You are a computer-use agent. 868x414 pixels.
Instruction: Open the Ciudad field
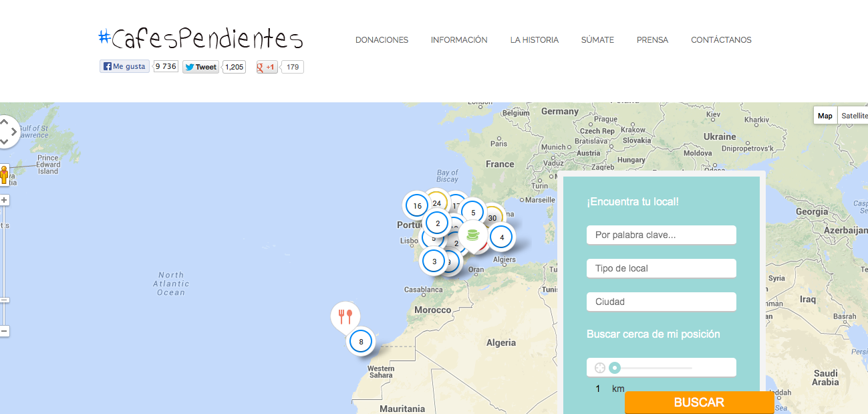[661, 302]
